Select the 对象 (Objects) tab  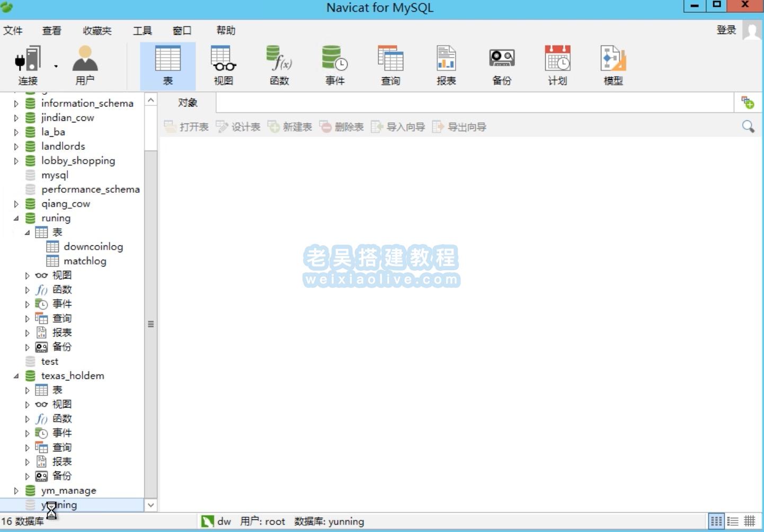[x=187, y=102]
